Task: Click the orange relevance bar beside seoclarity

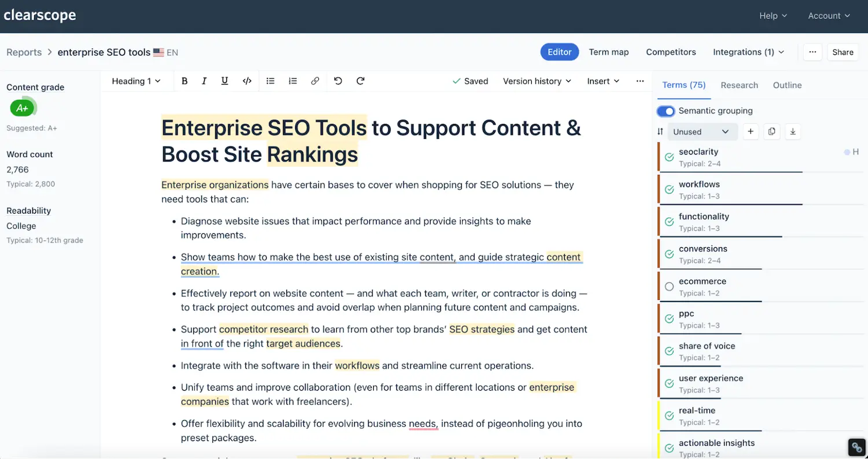Action: point(660,156)
